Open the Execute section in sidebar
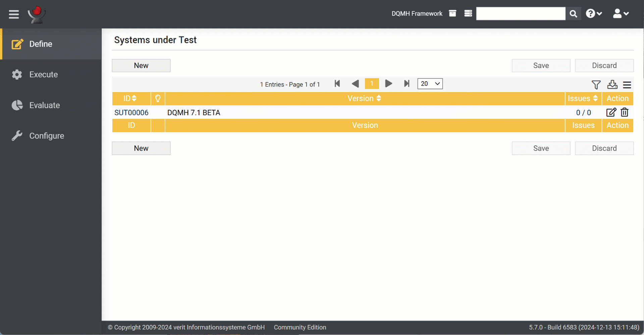 (x=44, y=75)
